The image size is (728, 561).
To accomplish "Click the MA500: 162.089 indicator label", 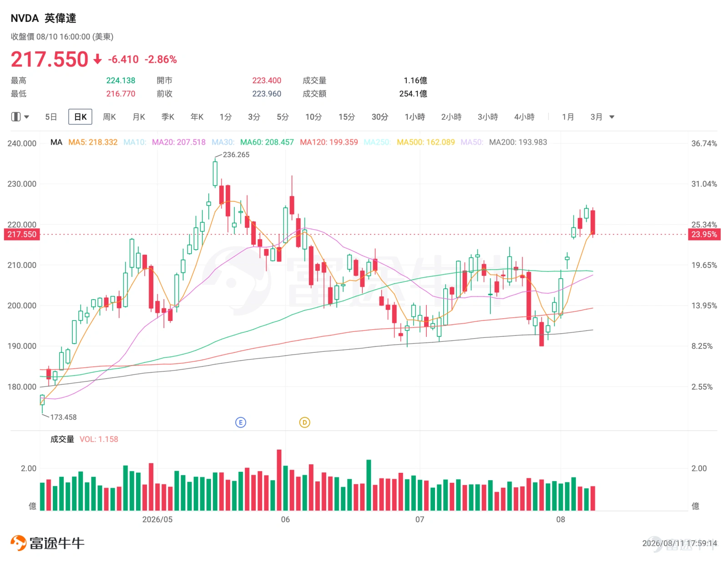I will [426, 142].
